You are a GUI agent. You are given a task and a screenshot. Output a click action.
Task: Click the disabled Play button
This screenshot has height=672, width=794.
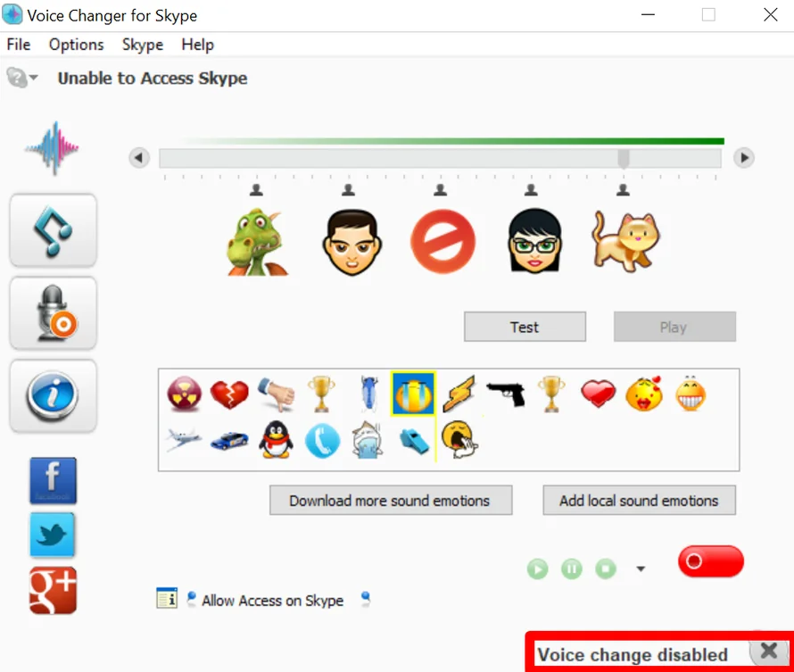point(674,327)
